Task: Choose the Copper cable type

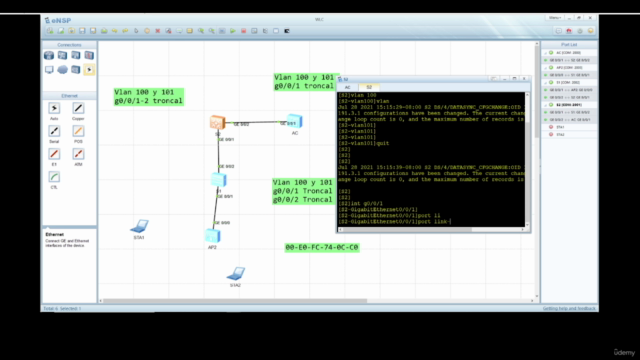Action: [x=78, y=108]
